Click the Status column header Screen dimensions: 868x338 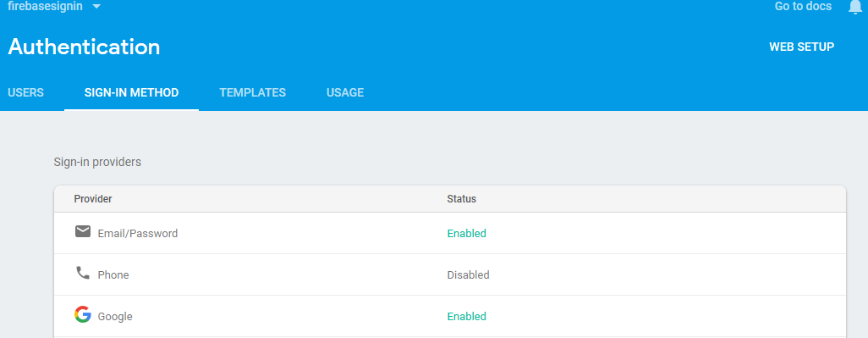[x=462, y=199]
